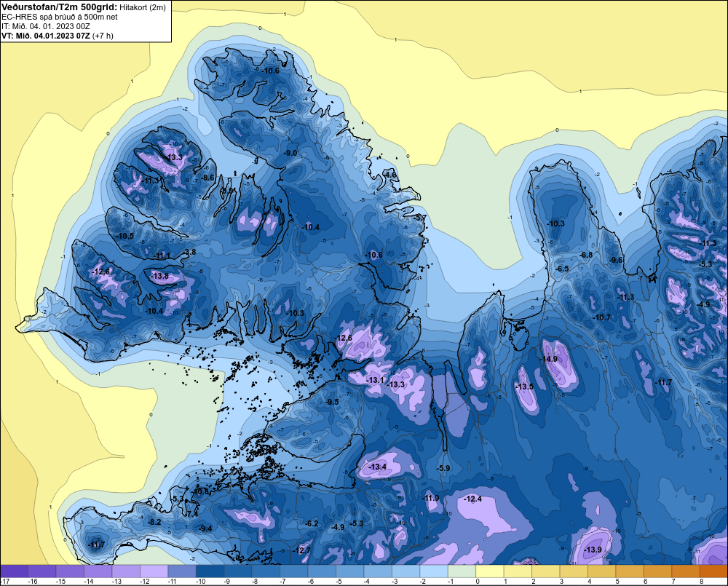The image size is (728, 586).
Task: Click the -6.2 temperature label
Action: (312, 523)
